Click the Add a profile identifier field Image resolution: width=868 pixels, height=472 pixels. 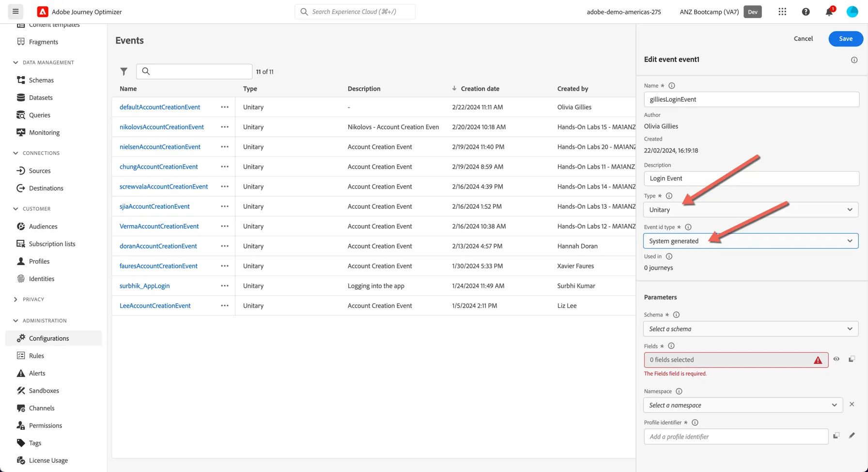pos(736,437)
